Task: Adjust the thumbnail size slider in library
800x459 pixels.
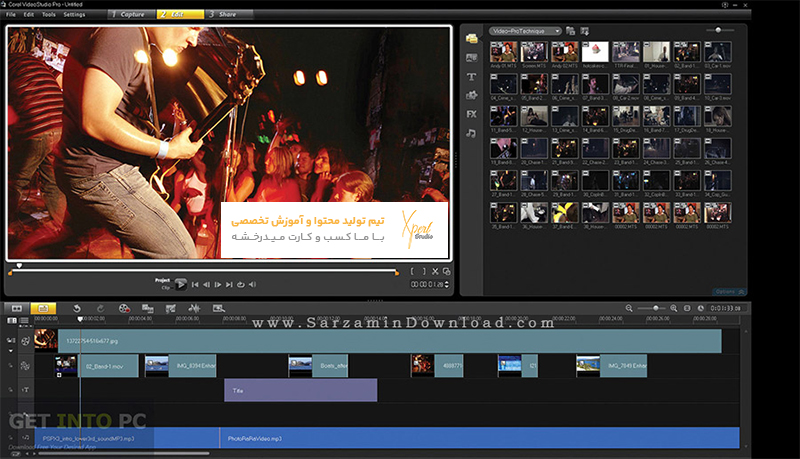Action: pos(718,30)
